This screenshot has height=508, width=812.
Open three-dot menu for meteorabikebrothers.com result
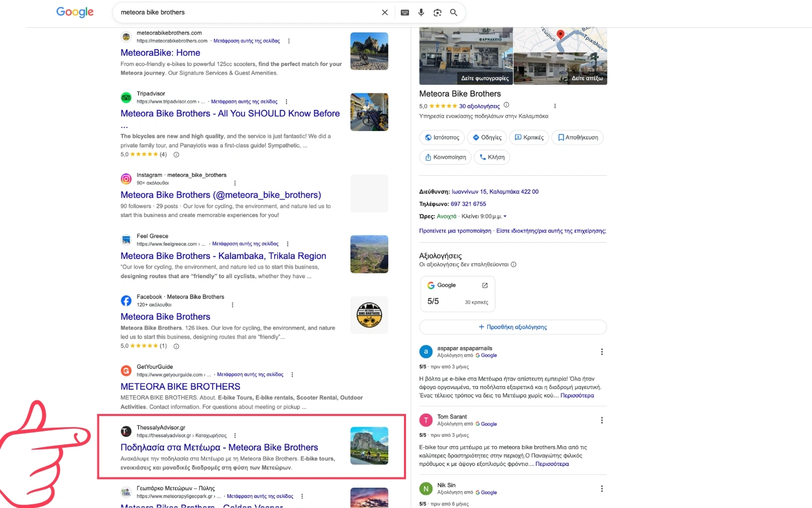(x=289, y=41)
